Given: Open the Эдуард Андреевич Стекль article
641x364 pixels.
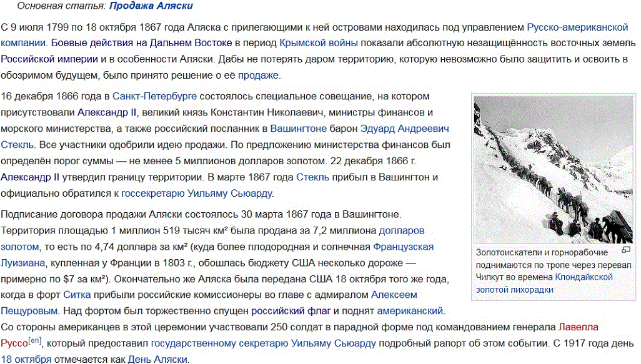Looking at the screenshot, I should tap(404, 129).
